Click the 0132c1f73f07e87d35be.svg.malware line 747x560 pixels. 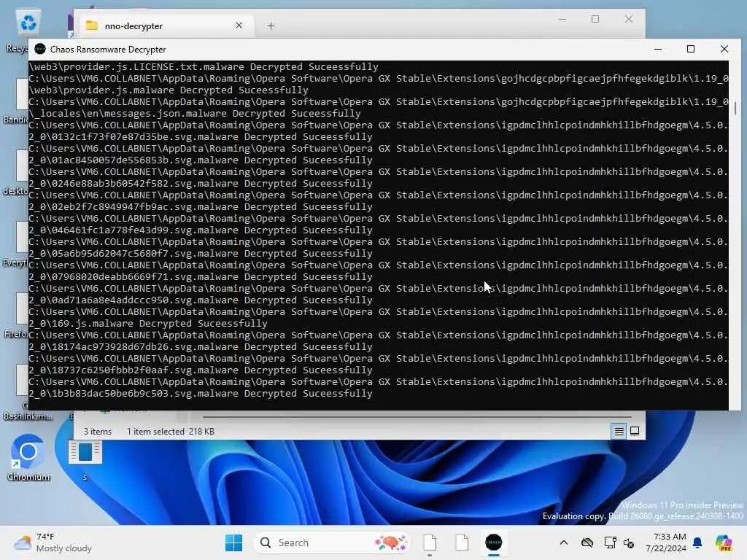pyautogui.click(x=201, y=136)
